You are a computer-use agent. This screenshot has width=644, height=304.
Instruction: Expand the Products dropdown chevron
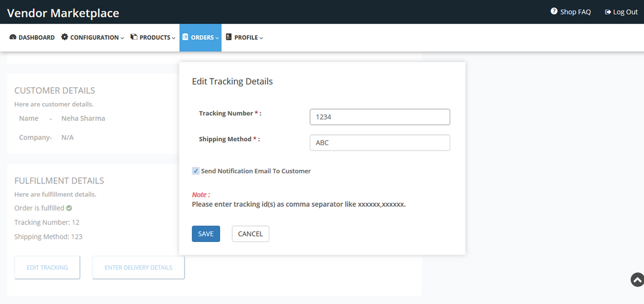pos(173,38)
